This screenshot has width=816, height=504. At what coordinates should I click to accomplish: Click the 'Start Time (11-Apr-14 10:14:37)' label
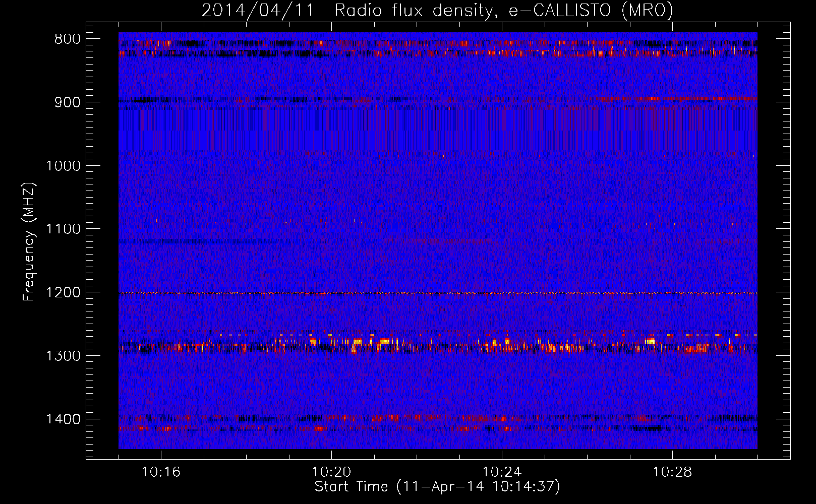click(x=437, y=487)
